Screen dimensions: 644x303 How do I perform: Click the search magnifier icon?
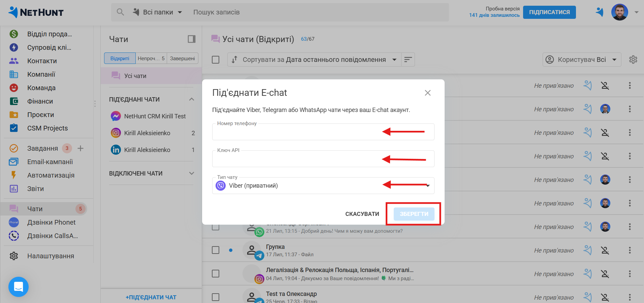(x=120, y=12)
